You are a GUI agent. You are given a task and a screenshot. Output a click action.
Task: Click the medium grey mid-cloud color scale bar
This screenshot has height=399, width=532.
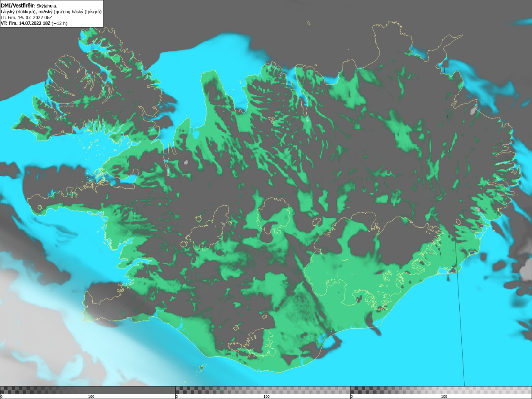coord(263,390)
